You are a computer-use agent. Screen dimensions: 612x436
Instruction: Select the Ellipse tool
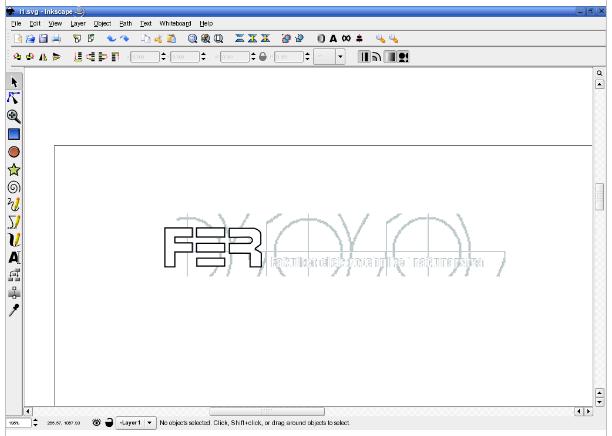[14, 152]
